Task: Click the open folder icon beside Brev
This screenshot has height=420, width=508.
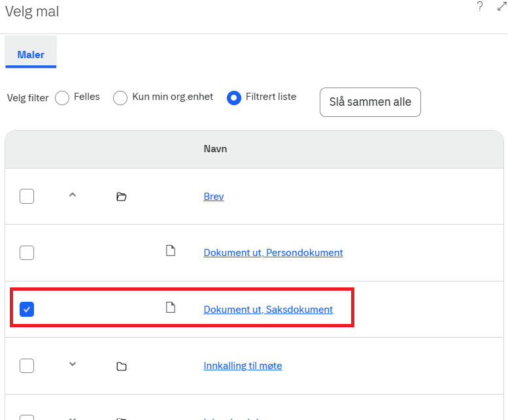Action: [121, 197]
